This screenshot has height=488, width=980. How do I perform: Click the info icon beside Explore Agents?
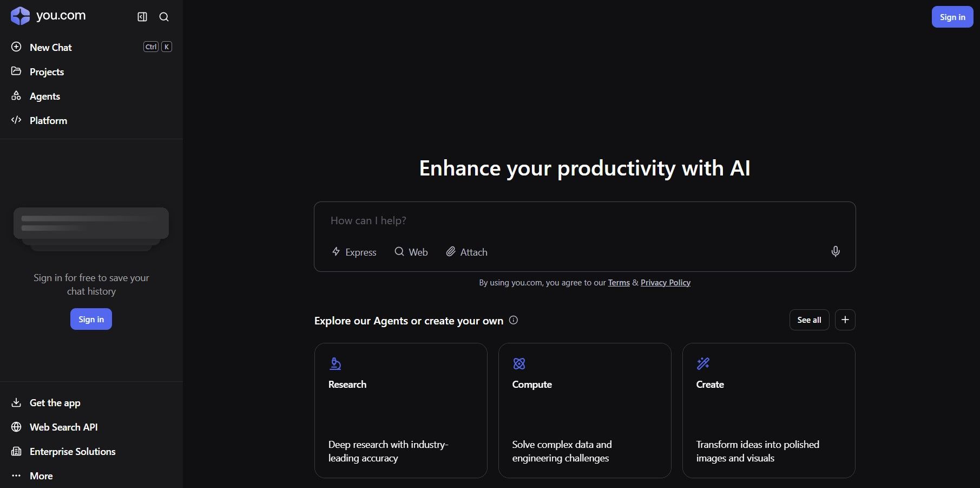[x=514, y=320]
